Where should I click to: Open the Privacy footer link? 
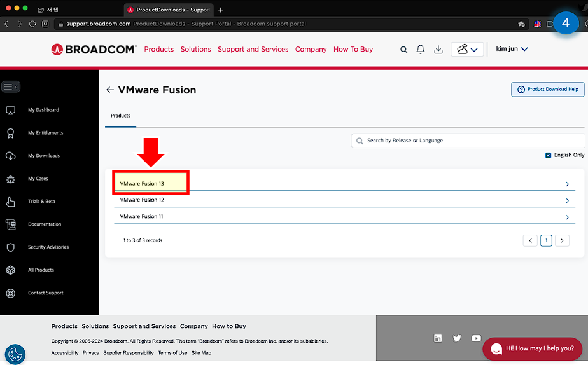point(91,353)
